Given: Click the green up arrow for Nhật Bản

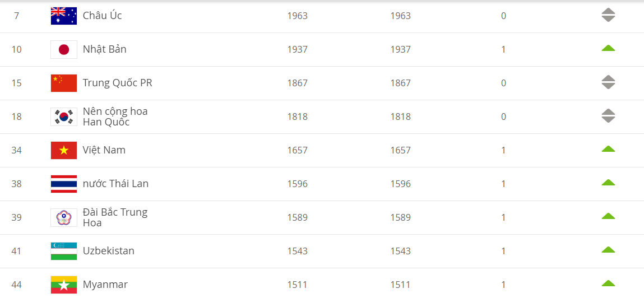Looking at the screenshot, I should click(x=608, y=49).
